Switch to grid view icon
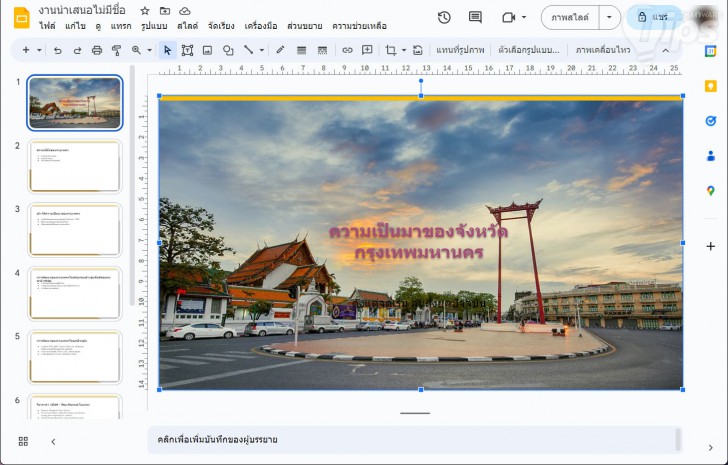Image resolution: width=728 pixels, height=465 pixels. (23, 441)
